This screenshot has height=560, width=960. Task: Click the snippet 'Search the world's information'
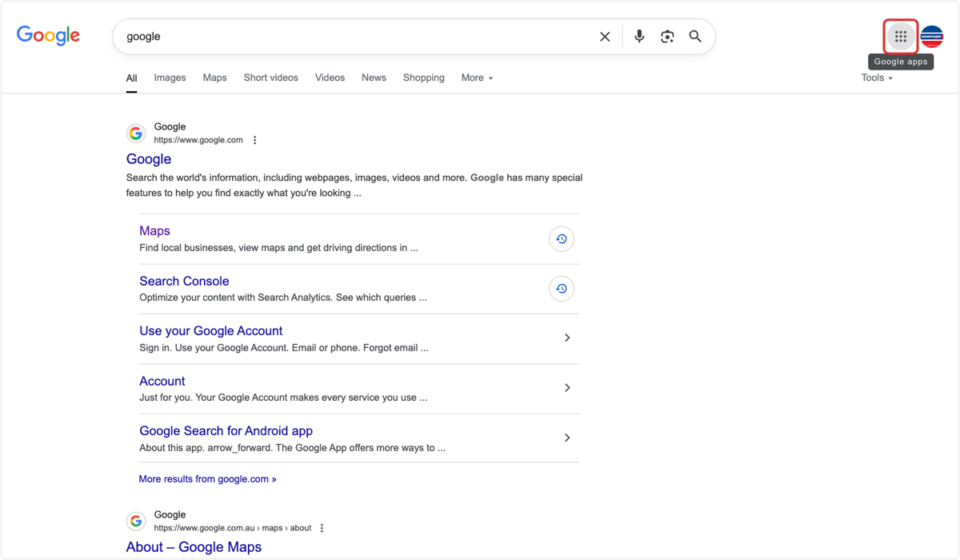pyautogui.click(x=354, y=185)
